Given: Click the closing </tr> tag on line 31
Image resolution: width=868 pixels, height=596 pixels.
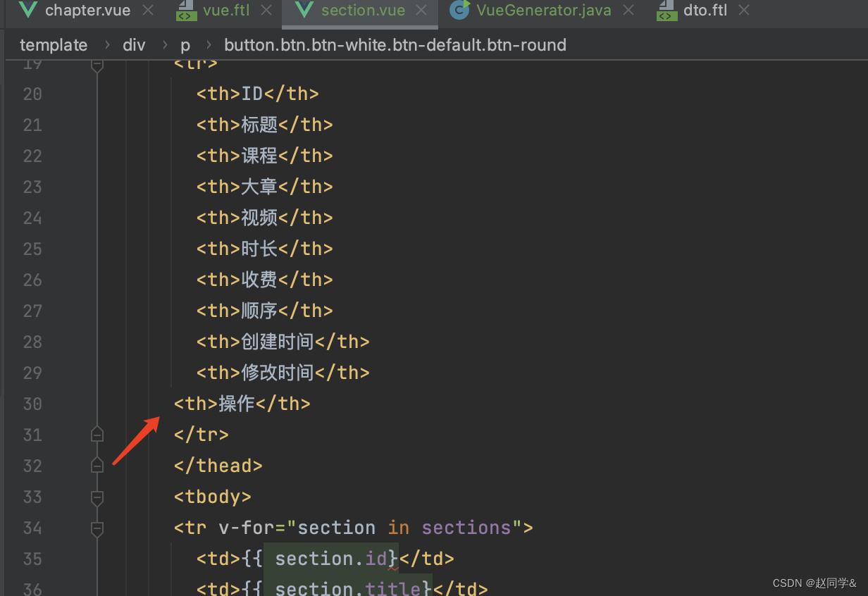Looking at the screenshot, I should click(x=201, y=435).
